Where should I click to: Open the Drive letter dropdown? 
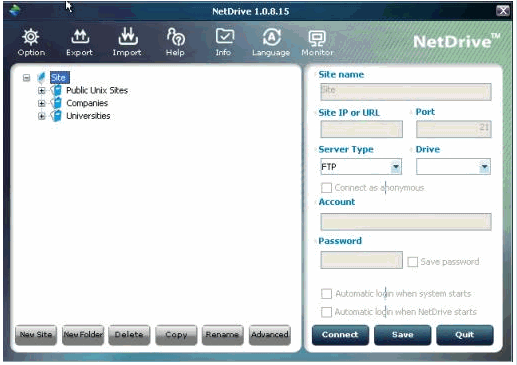[484, 166]
